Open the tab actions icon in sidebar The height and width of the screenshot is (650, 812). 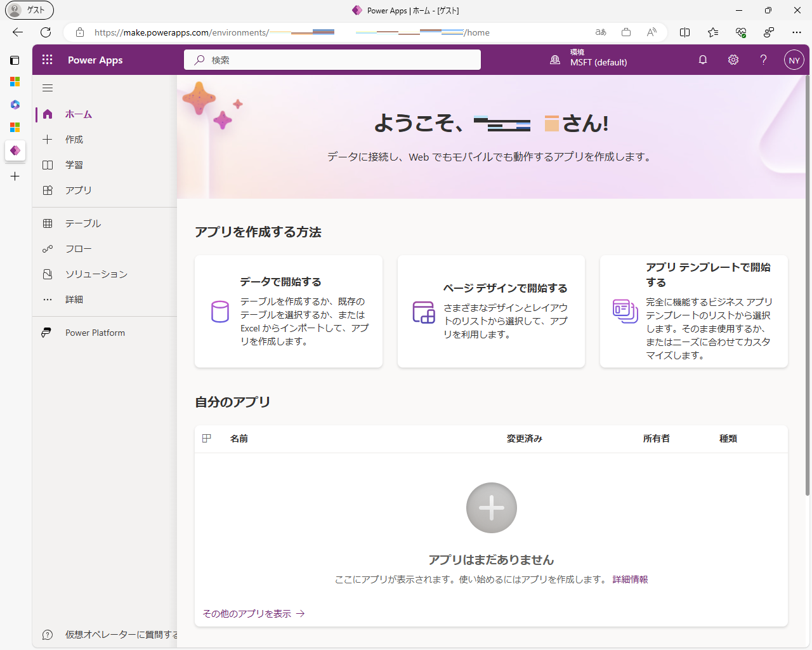[15, 60]
